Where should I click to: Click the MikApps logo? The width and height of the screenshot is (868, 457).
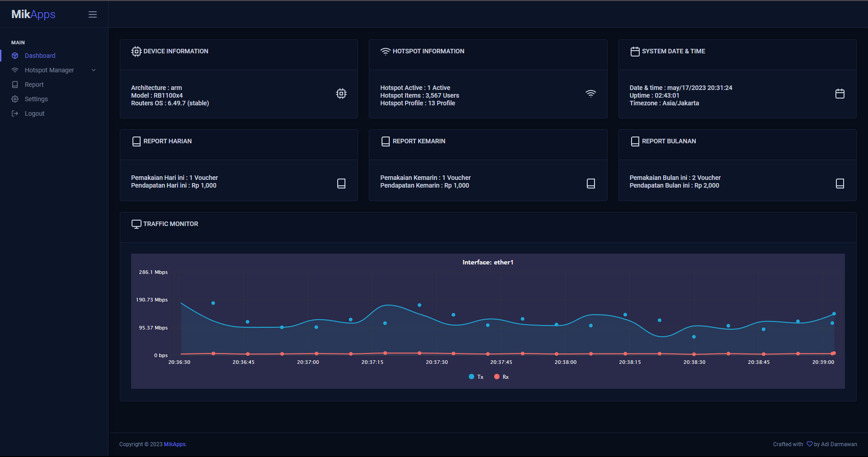tap(33, 14)
